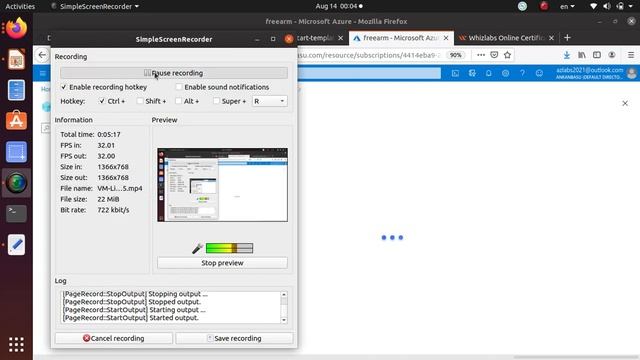Click Cancel recording button
640x360 pixels.
point(114,338)
